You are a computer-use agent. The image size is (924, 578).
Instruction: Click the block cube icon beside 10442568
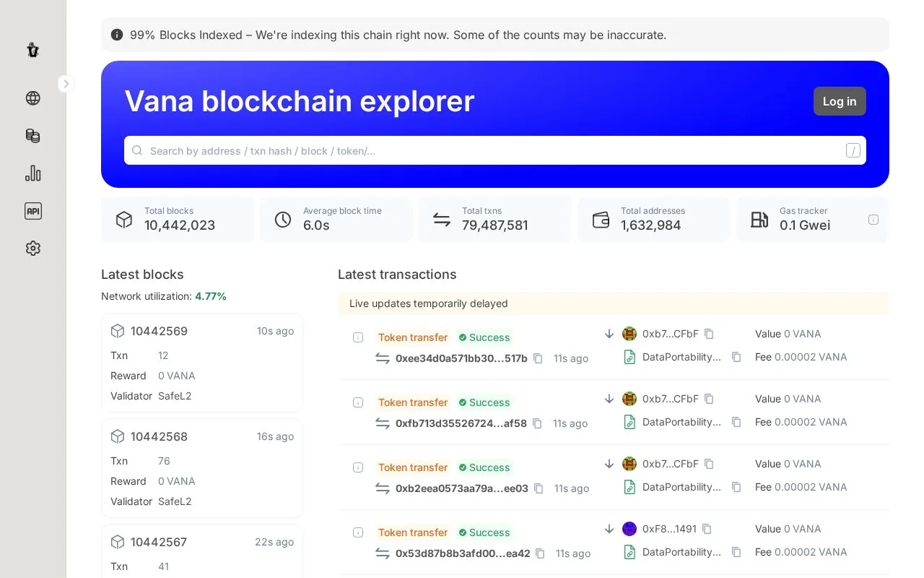(118, 436)
